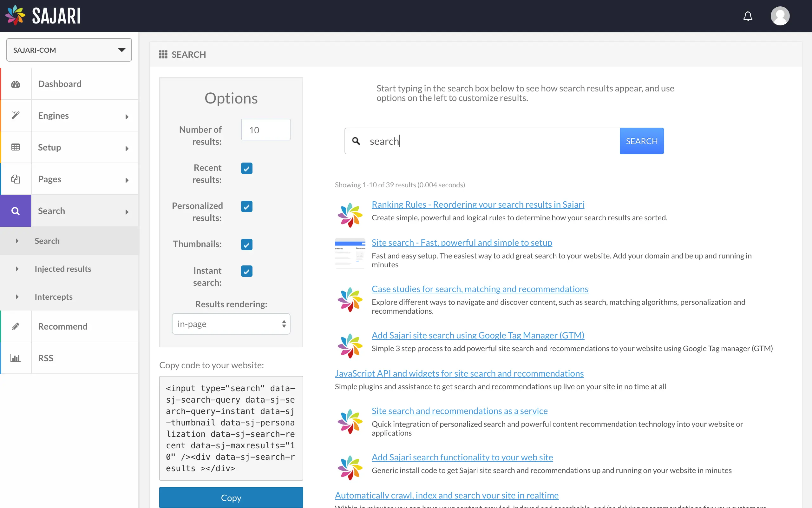
Task: Click arrow beside Injected results
Action: 17,269
